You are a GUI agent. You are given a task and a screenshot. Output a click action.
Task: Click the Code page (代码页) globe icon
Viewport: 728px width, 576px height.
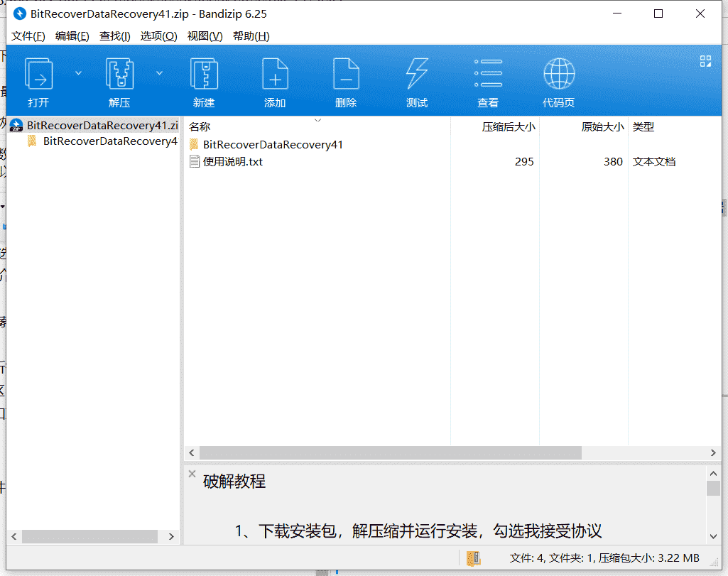(x=559, y=73)
